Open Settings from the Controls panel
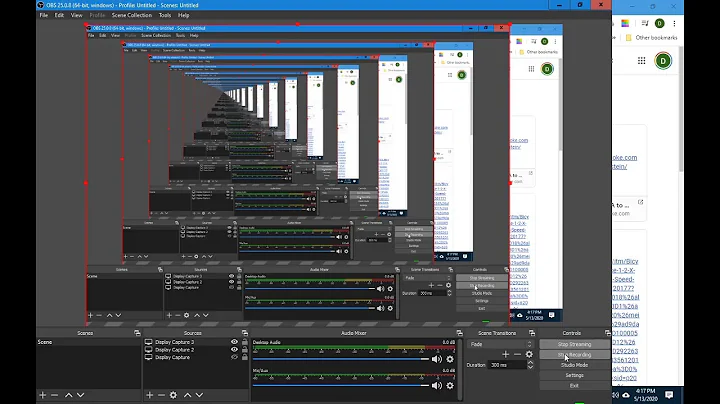 pos(574,375)
